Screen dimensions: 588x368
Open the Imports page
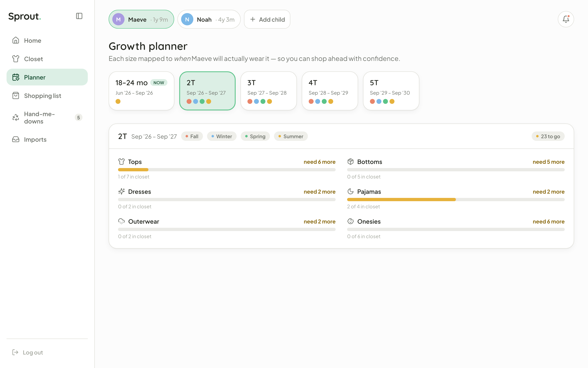click(47, 139)
